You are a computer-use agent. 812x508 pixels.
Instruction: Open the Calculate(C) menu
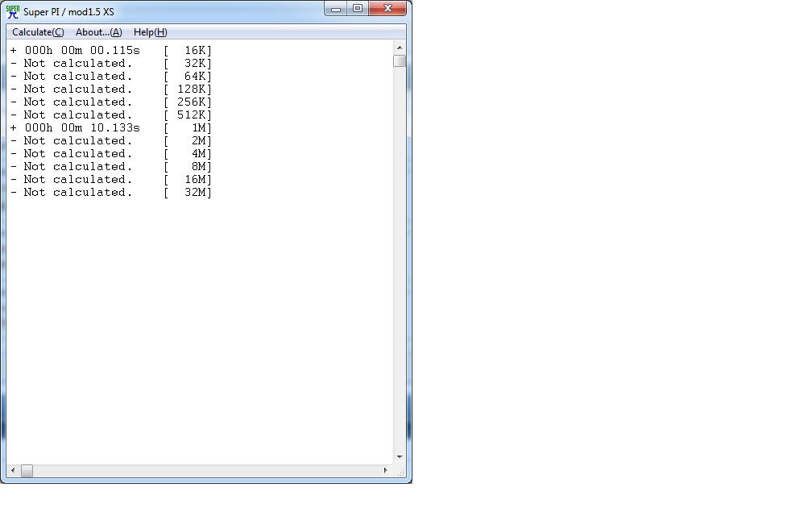tap(39, 32)
